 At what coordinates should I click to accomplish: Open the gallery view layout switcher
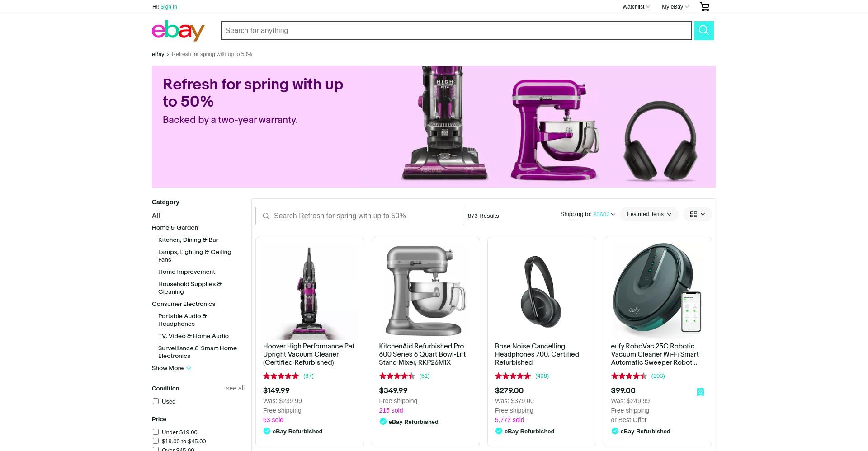698,214
